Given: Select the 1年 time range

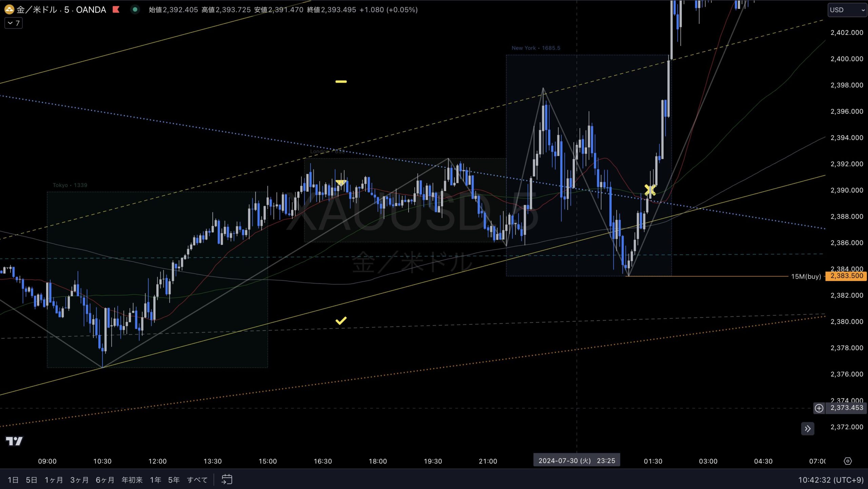Looking at the screenshot, I should pyautogui.click(x=156, y=480).
